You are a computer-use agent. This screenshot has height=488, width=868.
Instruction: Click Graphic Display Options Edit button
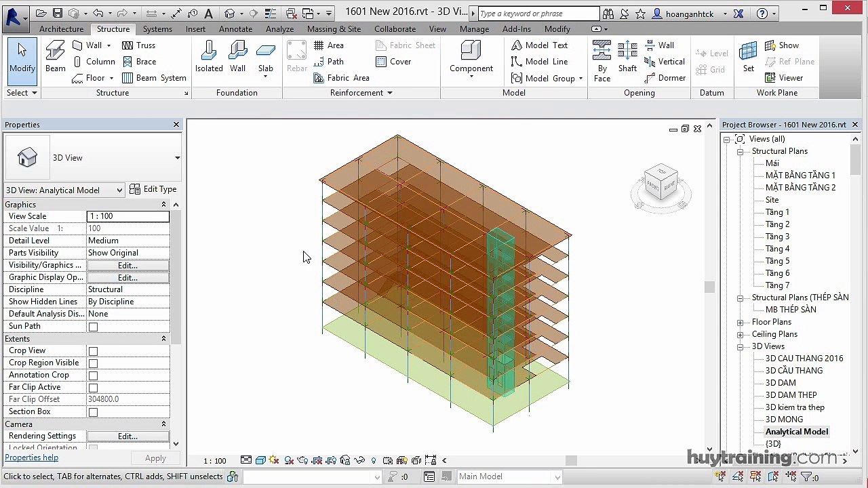coord(127,277)
